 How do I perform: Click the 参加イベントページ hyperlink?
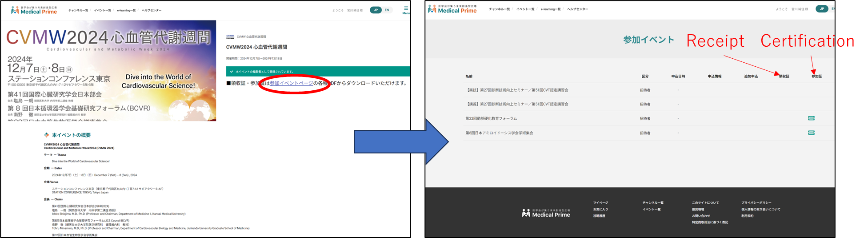(291, 83)
